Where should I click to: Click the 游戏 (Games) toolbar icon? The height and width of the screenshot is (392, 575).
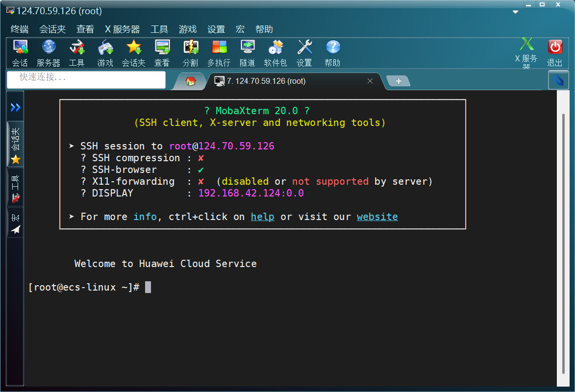[x=105, y=53]
